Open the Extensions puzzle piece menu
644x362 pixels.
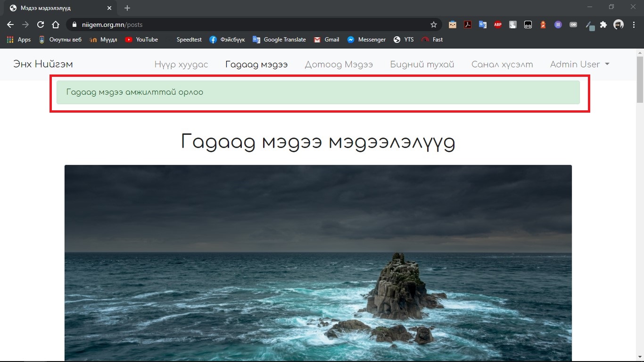[x=603, y=25]
